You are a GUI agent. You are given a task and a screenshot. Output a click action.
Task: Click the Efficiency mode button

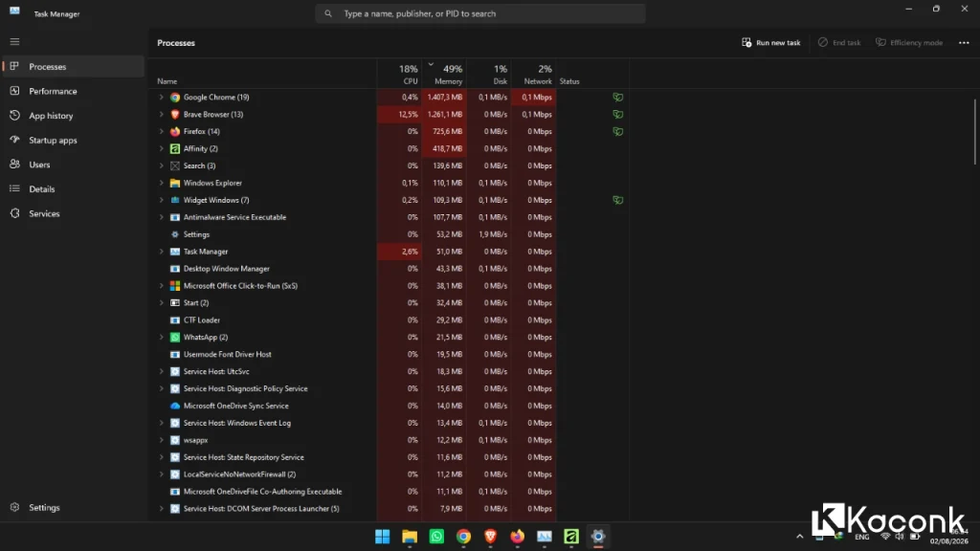tap(909, 42)
